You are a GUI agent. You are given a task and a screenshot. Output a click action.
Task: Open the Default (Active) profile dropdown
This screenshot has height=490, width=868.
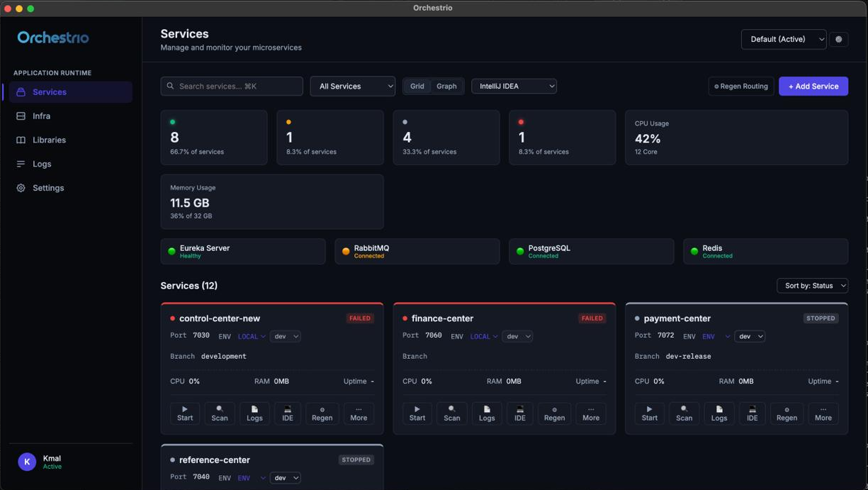[x=784, y=39]
